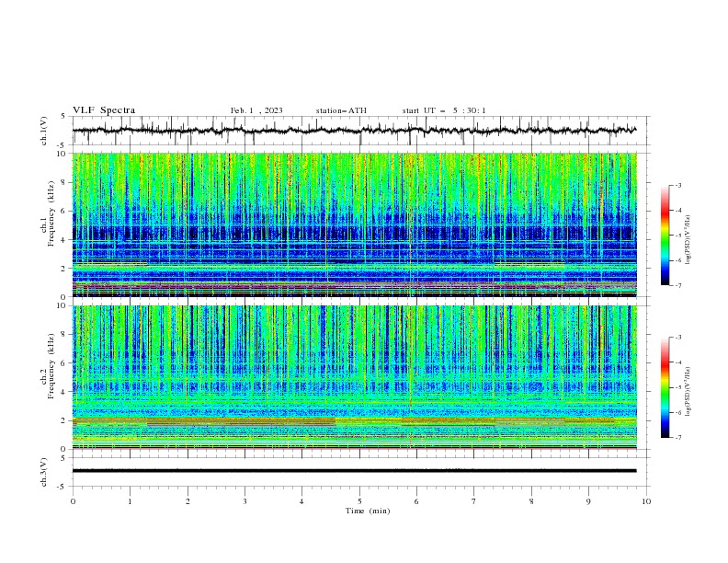Click time axis tick label '5'

pos(359,501)
